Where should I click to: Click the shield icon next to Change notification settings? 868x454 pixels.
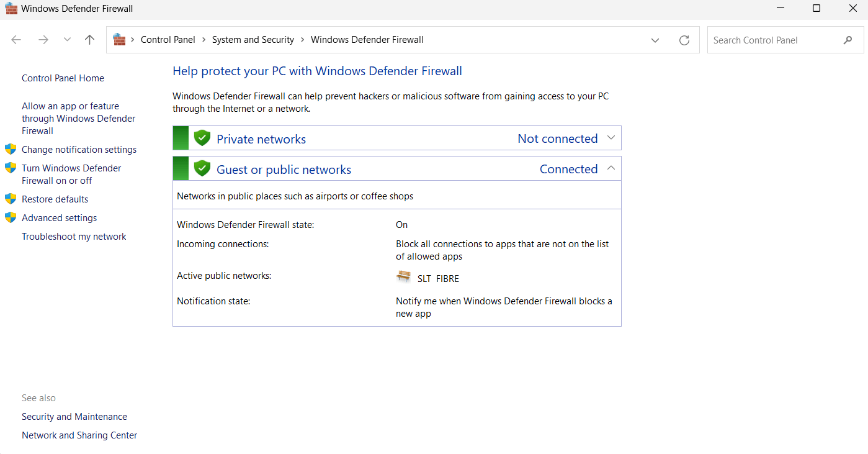(x=11, y=149)
